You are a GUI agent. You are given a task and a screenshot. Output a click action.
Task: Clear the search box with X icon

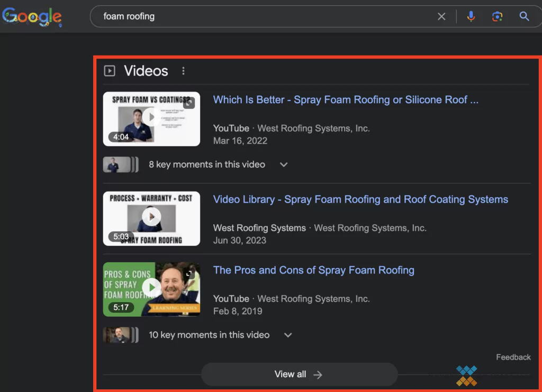coord(441,16)
